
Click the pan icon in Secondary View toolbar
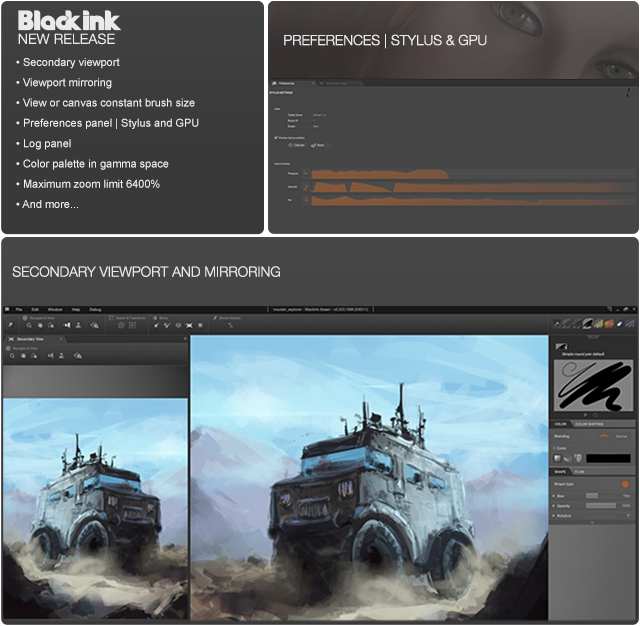pyautogui.click(x=23, y=356)
